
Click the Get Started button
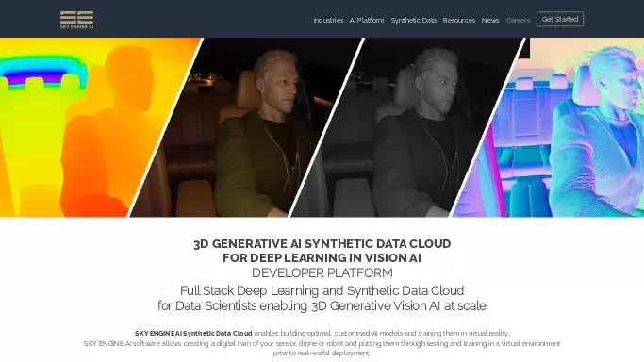pyautogui.click(x=560, y=19)
